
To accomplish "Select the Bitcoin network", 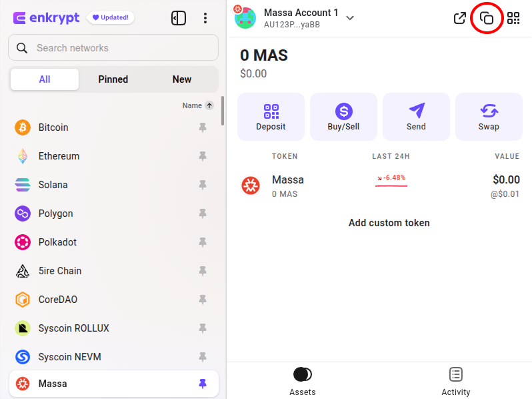I will tap(114, 127).
